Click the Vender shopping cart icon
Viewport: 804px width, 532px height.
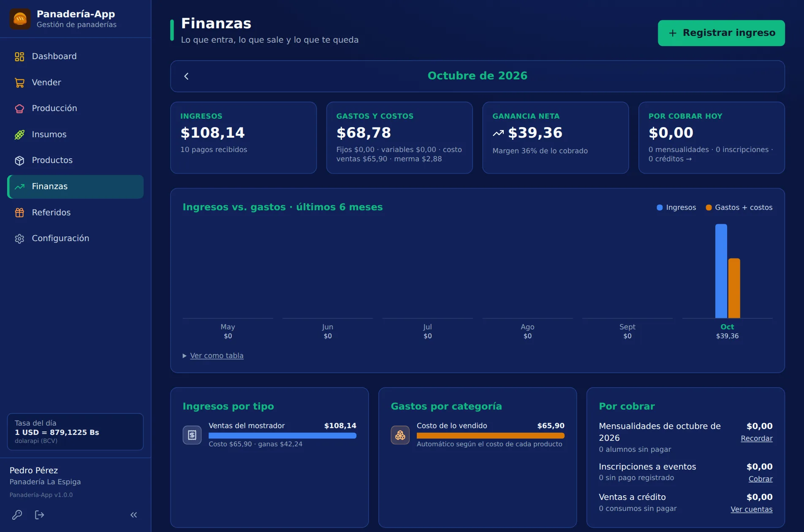[x=19, y=83]
